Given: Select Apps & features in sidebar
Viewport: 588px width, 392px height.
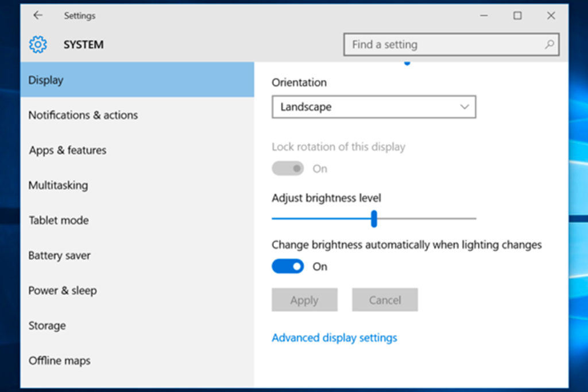Looking at the screenshot, I should [x=137, y=150].
